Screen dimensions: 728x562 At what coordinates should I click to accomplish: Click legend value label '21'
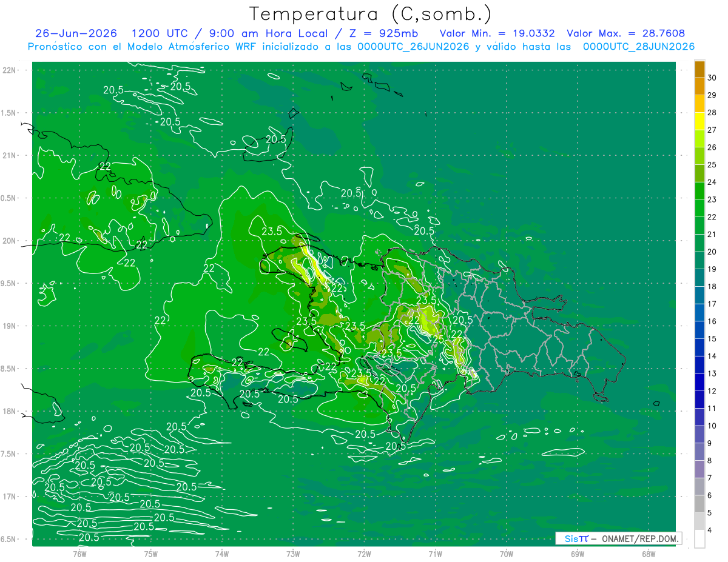tap(712, 235)
